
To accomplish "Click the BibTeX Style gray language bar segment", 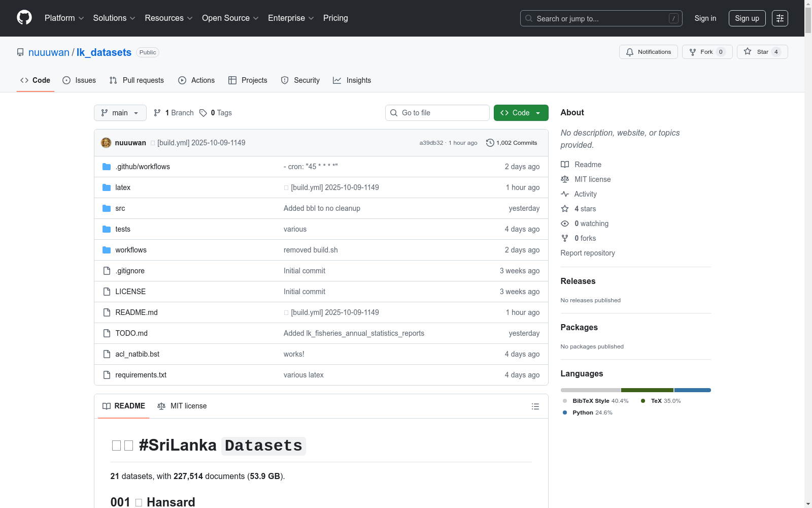I will pos(591,390).
